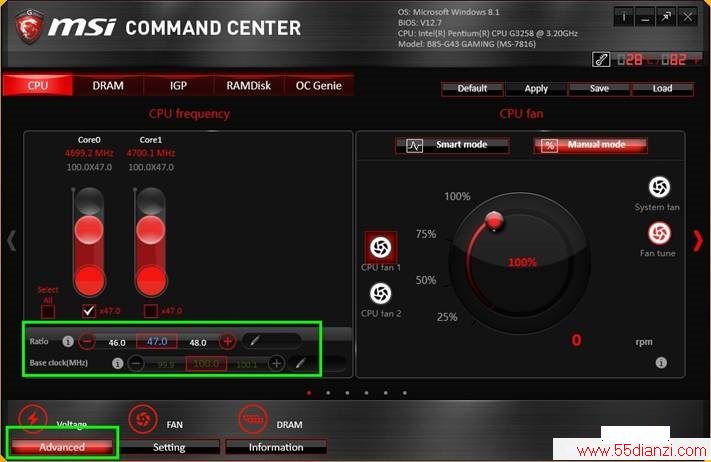This screenshot has height=462, width=711.
Task: Click the Base clock edit pencil icon
Action: [x=301, y=363]
